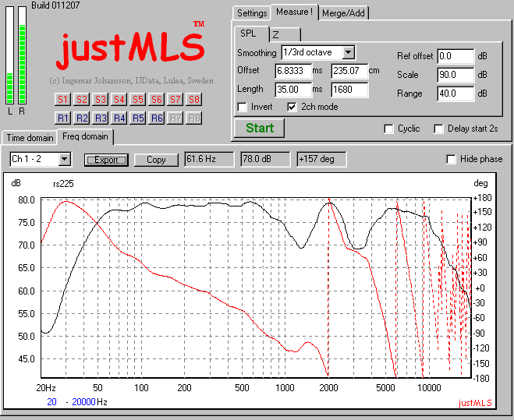Switch to the Z impedance tab

pyautogui.click(x=285, y=35)
